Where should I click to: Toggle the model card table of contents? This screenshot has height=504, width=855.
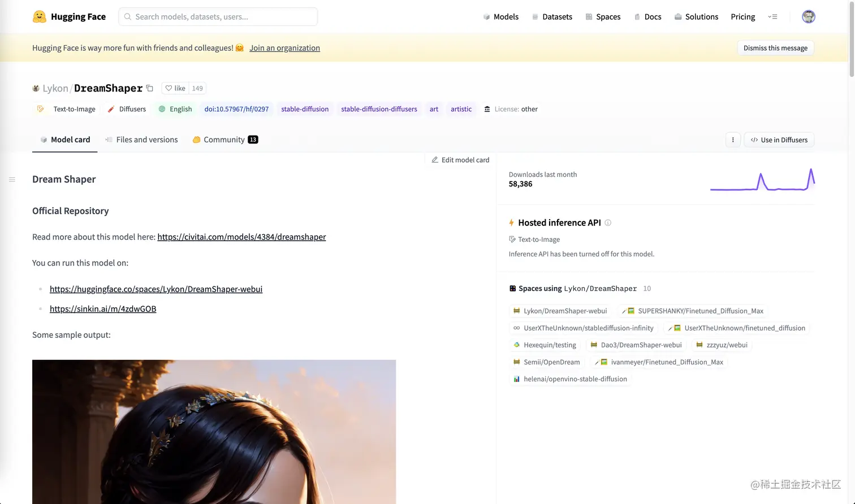tap(12, 180)
